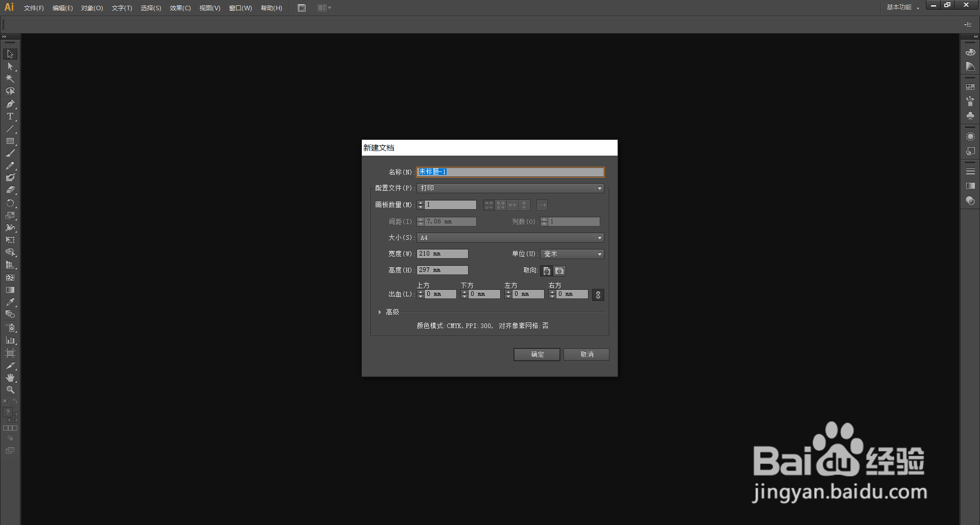Open the 文件 menu
Viewport: 980px width, 525px height.
point(33,8)
